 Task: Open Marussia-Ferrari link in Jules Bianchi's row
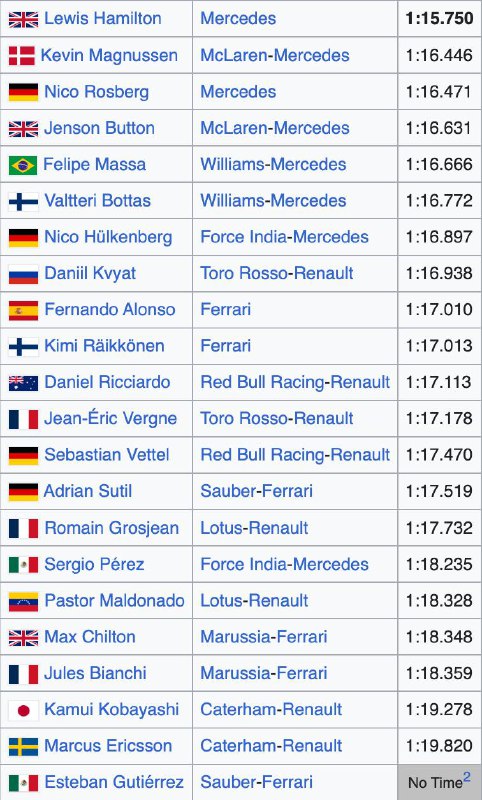[264, 673]
